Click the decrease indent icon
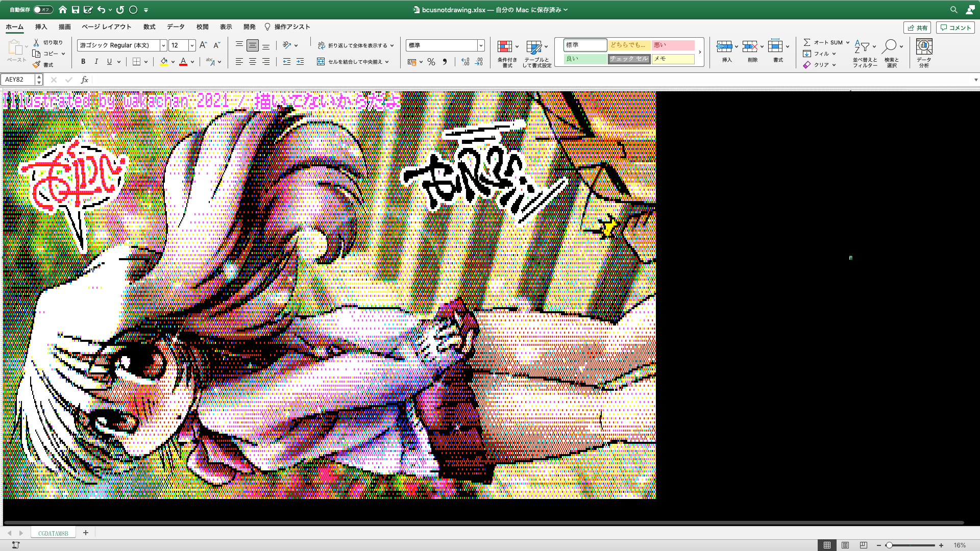The height and width of the screenshot is (551, 980). pos(287,62)
